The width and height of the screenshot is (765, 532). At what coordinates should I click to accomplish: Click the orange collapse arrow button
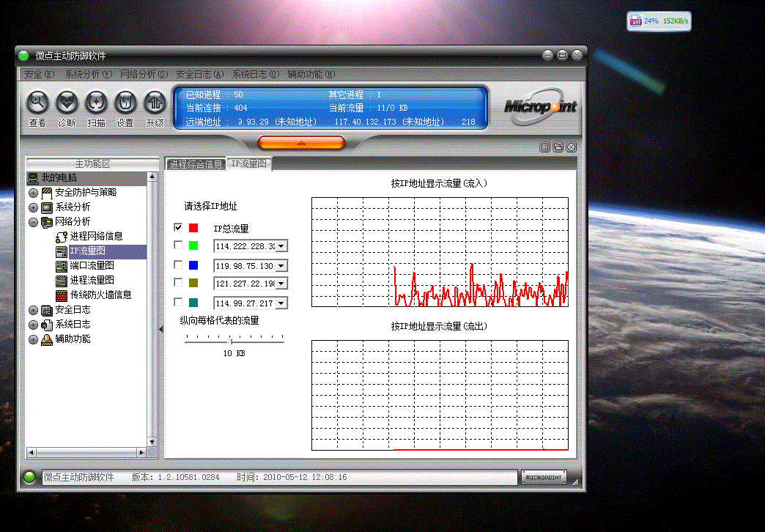pos(301,143)
